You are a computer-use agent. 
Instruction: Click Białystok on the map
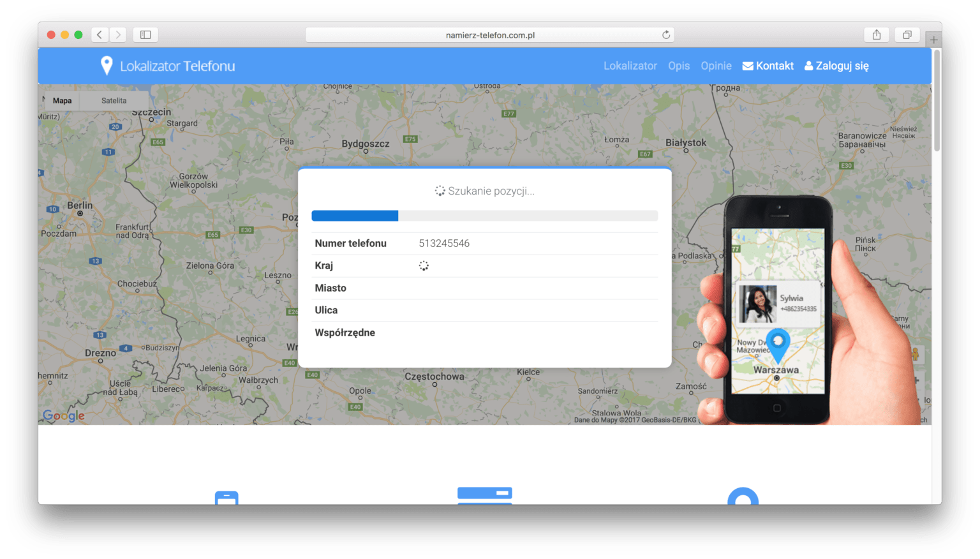coord(686,143)
